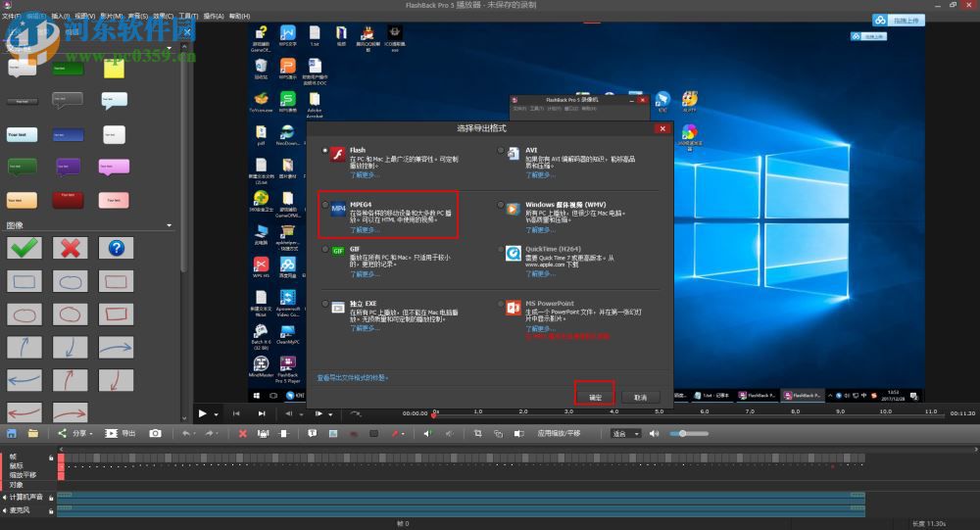This screenshot has height=530, width=980.
Task: Select the Flash export format radio button
Action: tap(325, 151)
